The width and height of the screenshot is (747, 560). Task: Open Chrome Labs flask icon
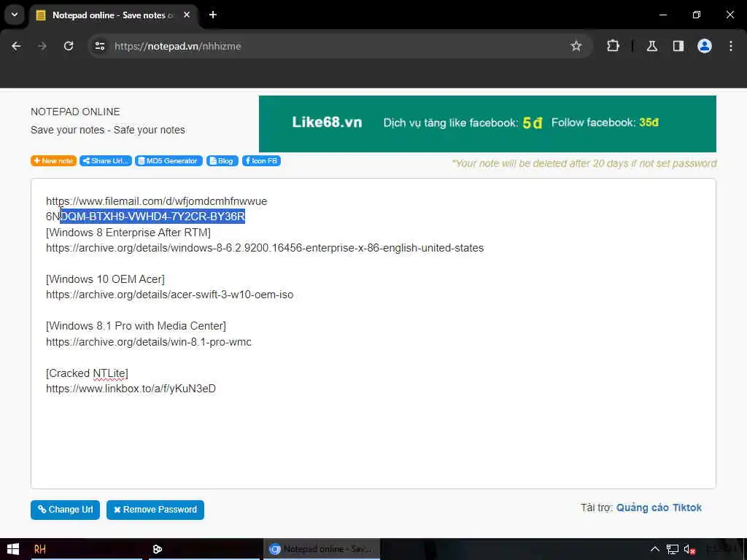coord(651,46)
